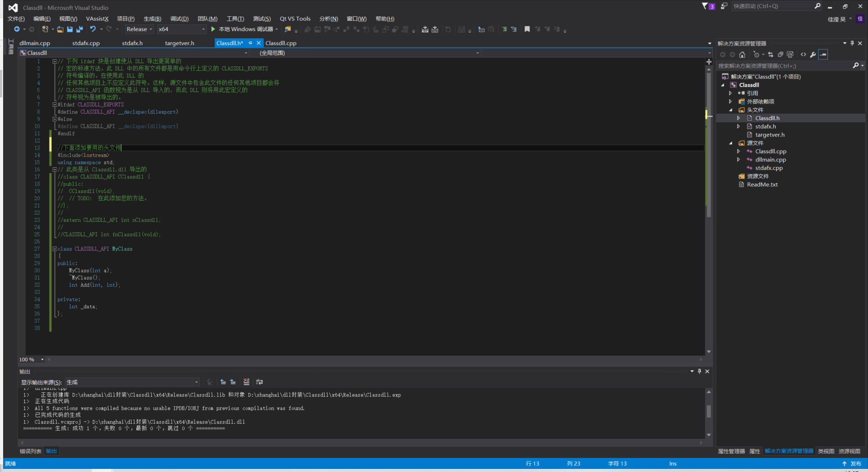Undo the last edit with the undo arrow
Screen dimensions: 868x472
[x=93, y=29]
